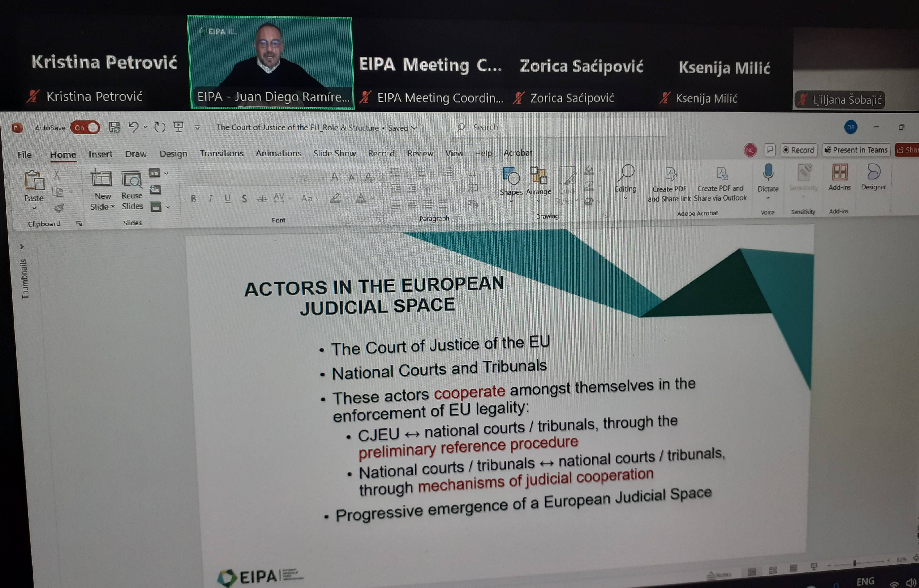
Task: Toggle Strikethrough formatting
Action: [x=262, y=199]
